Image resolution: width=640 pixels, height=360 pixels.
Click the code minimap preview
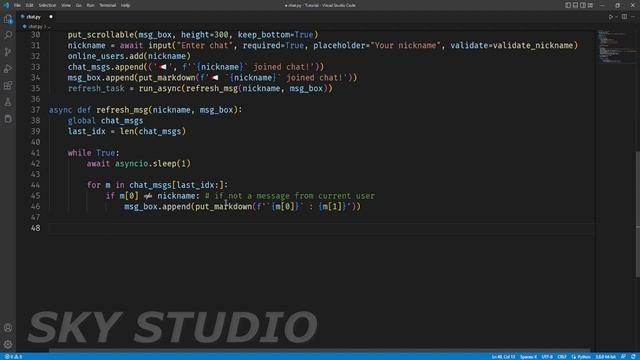pyautogui.click(x=616, y=47)
